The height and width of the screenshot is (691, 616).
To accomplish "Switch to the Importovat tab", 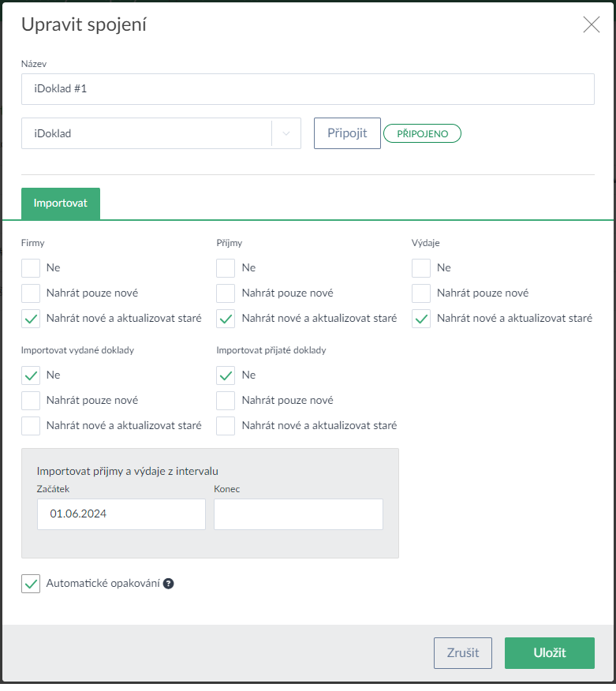I will (x=61, y=204).
